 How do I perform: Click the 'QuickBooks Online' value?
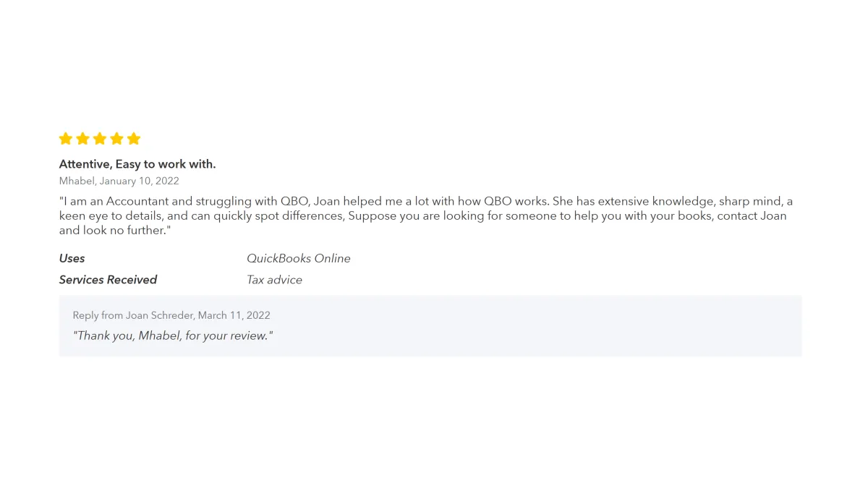(x=298, y=258)
